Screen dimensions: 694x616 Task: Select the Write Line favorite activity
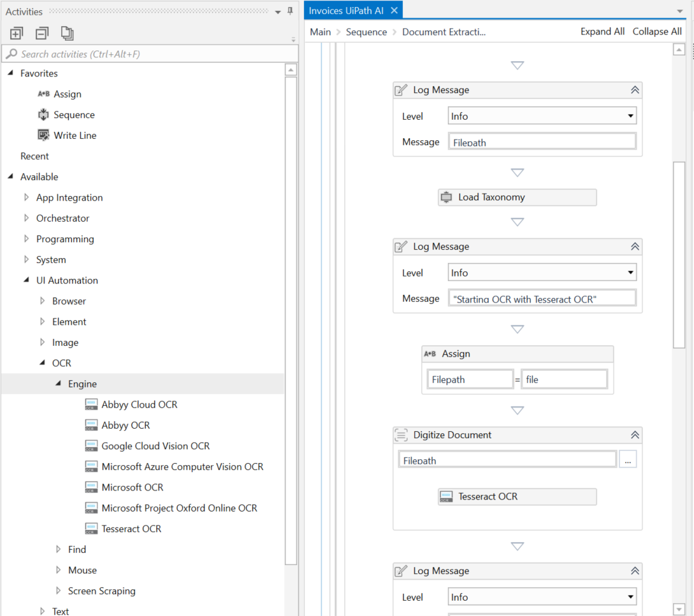(x=75, y=136)
